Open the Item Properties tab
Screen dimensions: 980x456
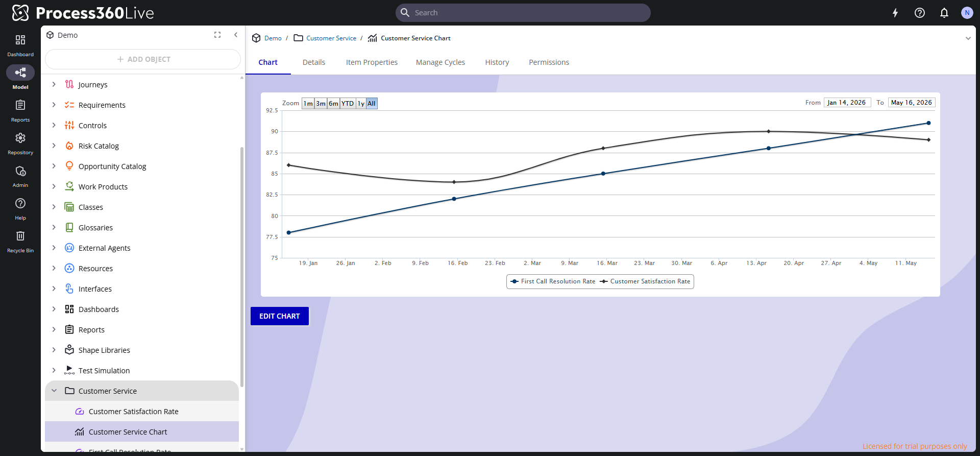(372, 62)
